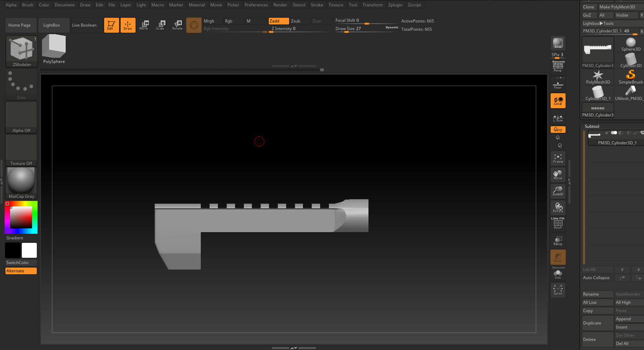The image size is (644, 350).
Task: Expand the Subtool panel header
Action: (x=592, y=126)
